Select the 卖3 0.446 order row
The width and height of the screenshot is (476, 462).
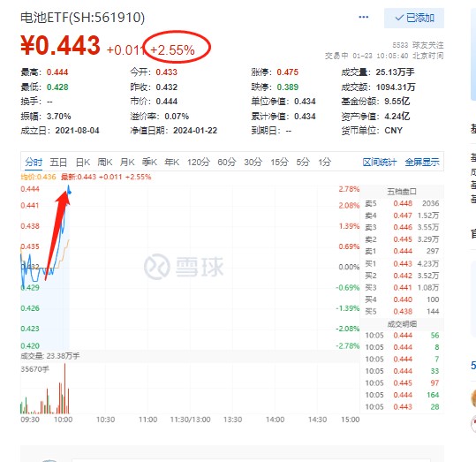(402, 228)
